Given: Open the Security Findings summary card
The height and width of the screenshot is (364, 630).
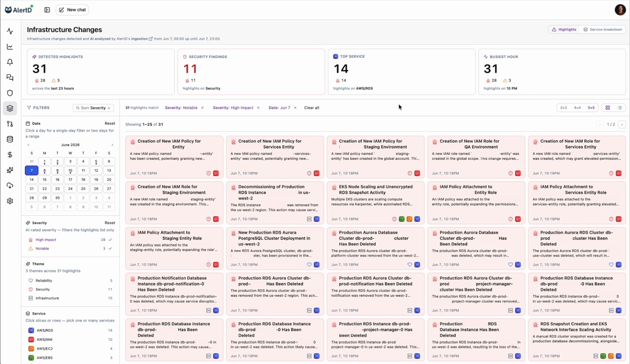Looking at the screenshot, I should point(251,72).
